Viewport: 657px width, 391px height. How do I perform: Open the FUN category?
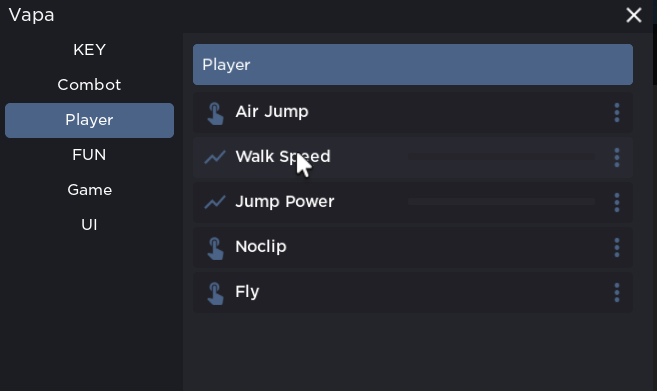click(x=89, y=155)
